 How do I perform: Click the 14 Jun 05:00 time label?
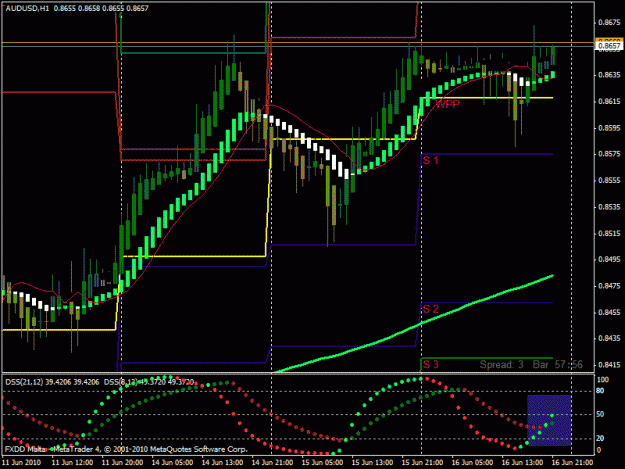[x=172, y=463]
